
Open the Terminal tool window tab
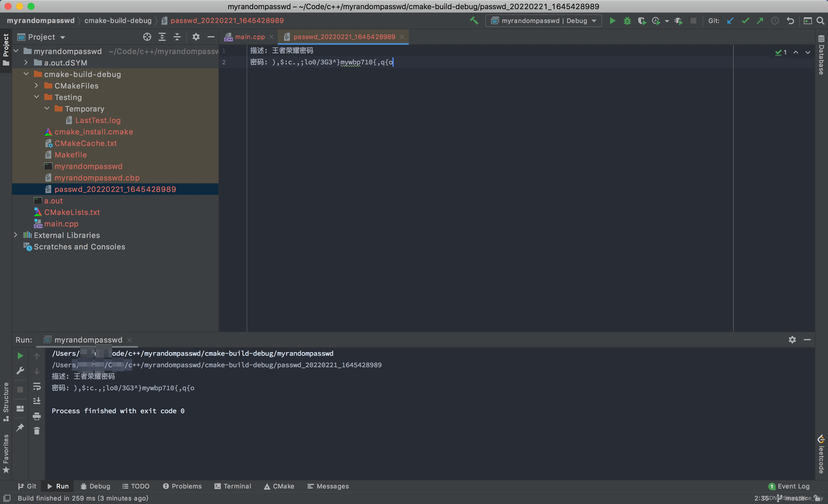(x=233, y=486)
